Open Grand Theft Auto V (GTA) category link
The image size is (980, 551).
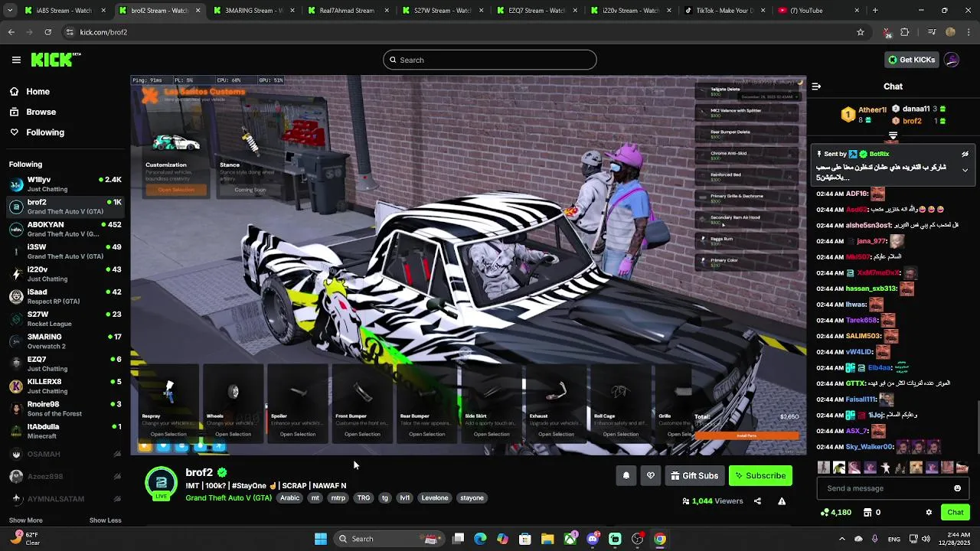[x=228, y=498]
